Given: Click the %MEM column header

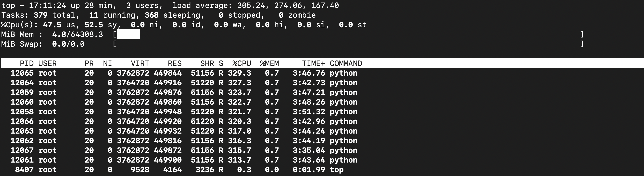Looking at the screenshot, I should point(269,63).
